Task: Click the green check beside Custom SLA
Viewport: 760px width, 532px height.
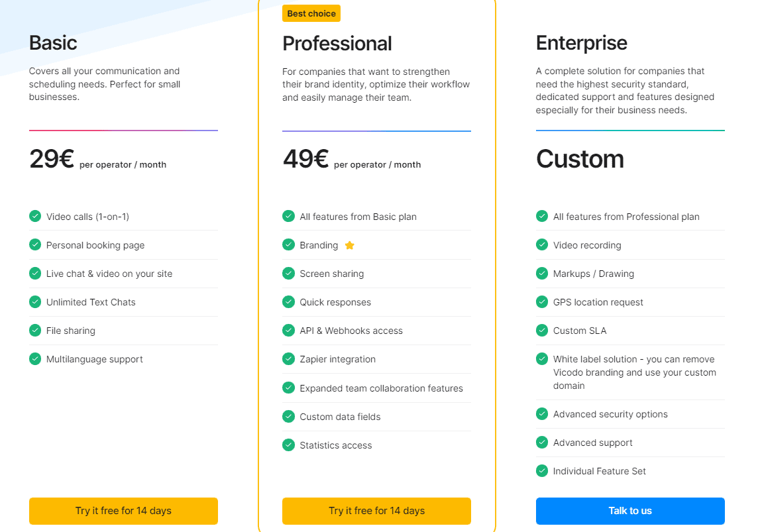Action: 542,330
